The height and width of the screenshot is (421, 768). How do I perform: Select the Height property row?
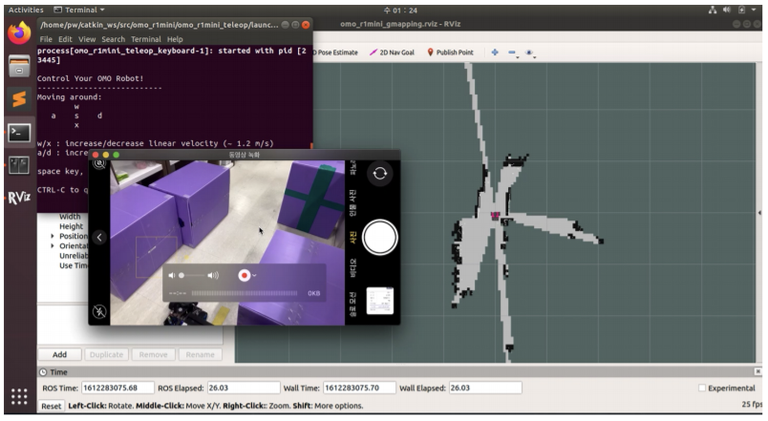[71, 226]
